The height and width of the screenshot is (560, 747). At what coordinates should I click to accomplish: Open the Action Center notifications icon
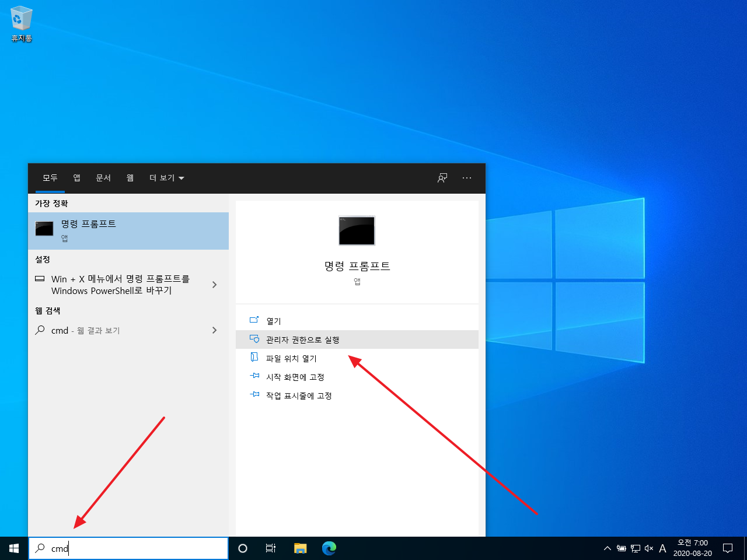click(x=728, y=548)
